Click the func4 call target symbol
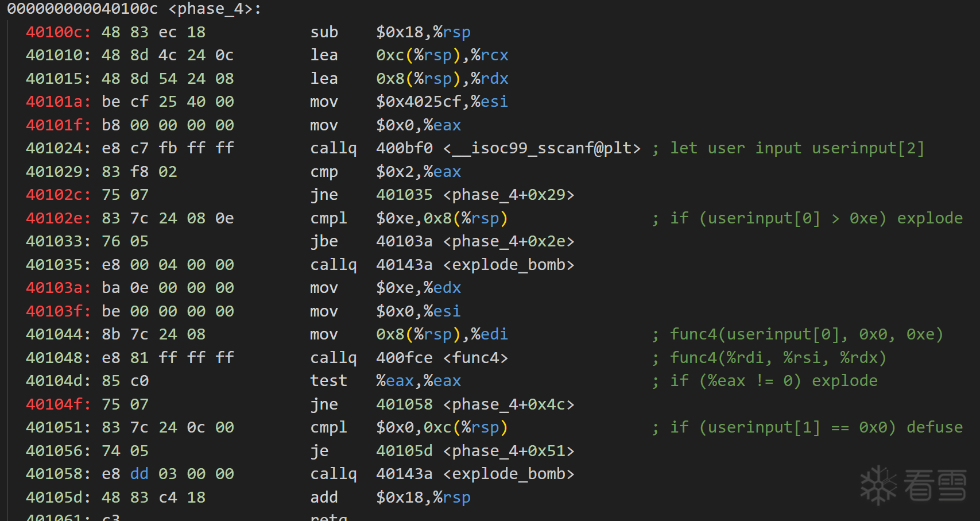The width and height of the screenshot is (980, 521). [x=475, y=358]
